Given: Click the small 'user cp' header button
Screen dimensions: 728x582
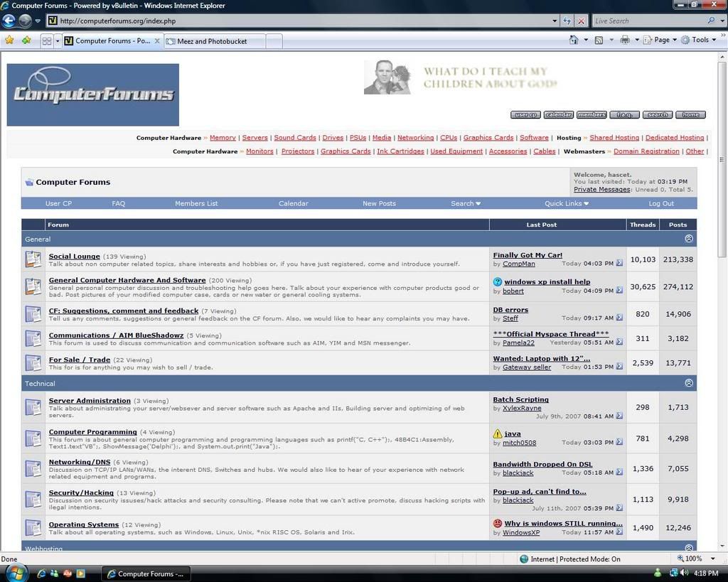Looking at the screenshot, I should click(x=525, y=114).
